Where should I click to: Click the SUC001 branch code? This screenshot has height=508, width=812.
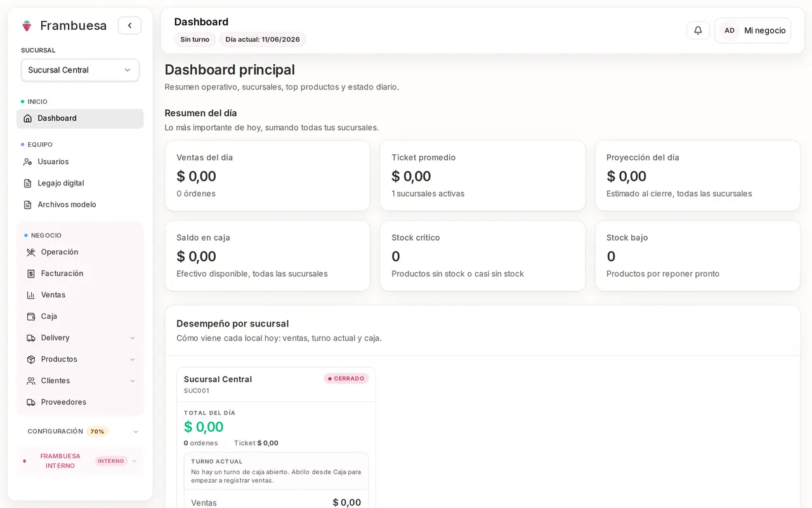(197, 391)
